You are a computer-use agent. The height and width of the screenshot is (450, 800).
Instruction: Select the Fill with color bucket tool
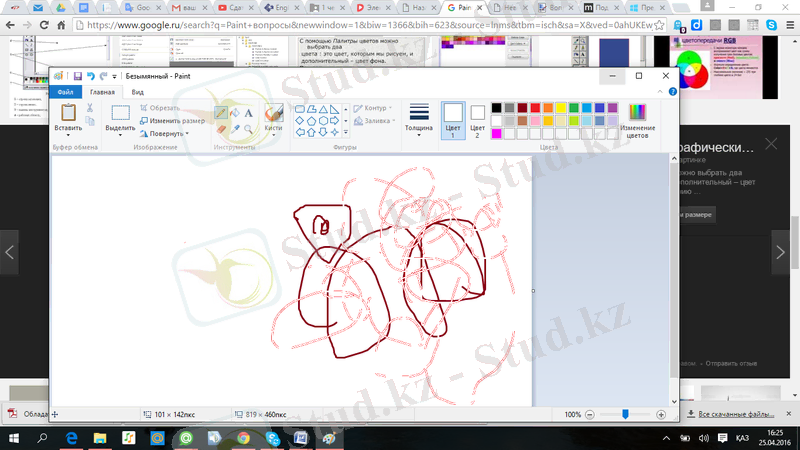click(x=233, y=113)
